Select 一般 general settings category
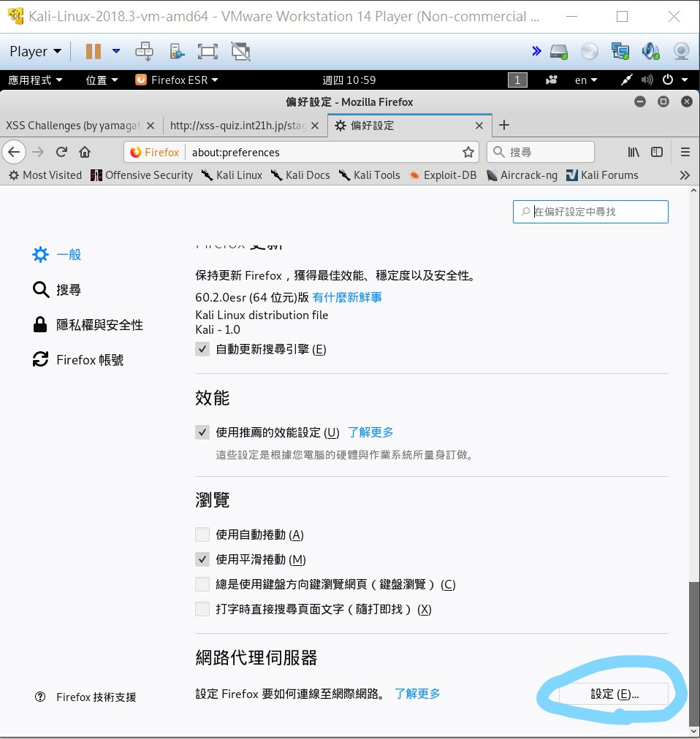Viewport: 700px width, 739px height. 56,255
